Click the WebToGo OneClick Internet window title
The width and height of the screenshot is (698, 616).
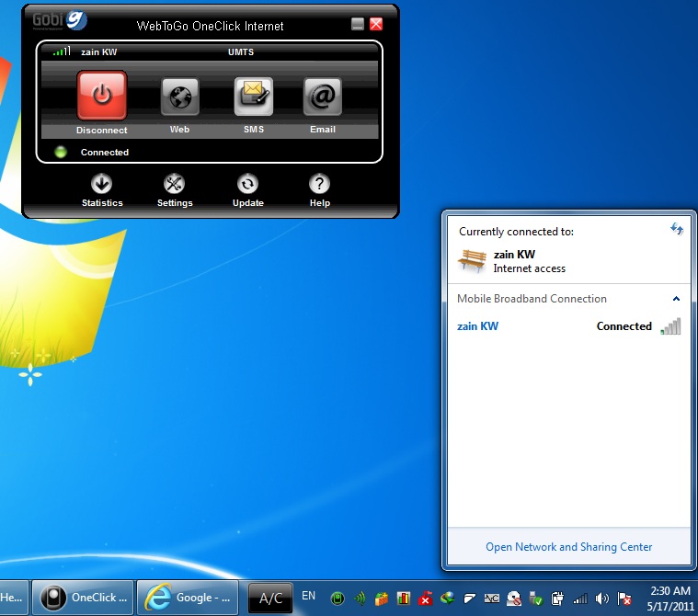click(x=210, y=26)
